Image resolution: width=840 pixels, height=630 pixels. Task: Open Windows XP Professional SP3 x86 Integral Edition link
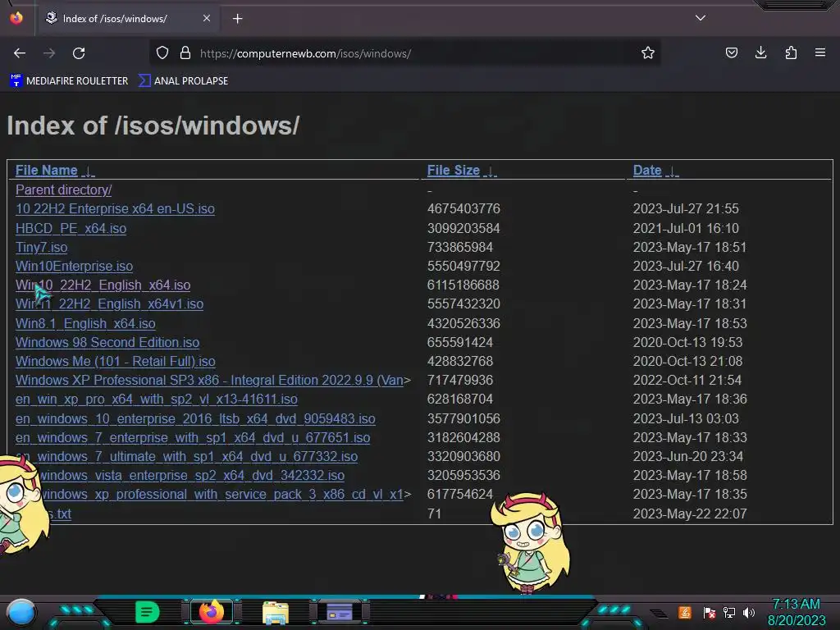pyautogui.click(x=209, y=380)
